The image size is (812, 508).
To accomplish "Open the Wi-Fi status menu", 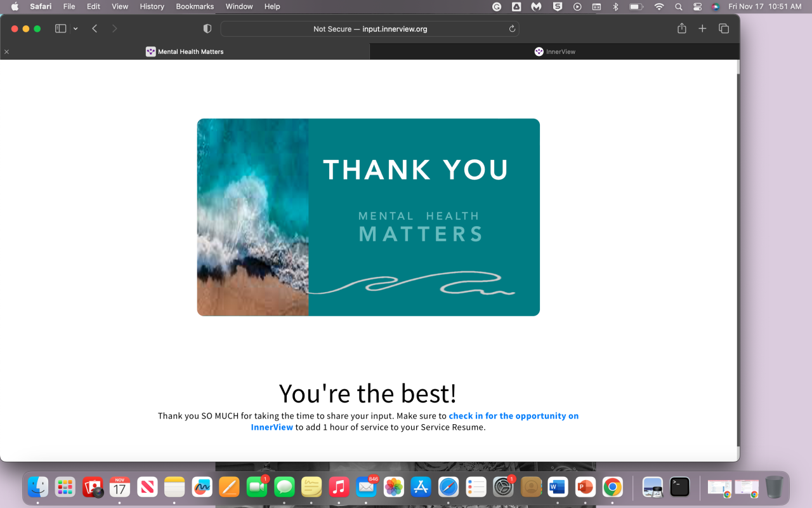I will pyautogui.click(x=659, y=6).
